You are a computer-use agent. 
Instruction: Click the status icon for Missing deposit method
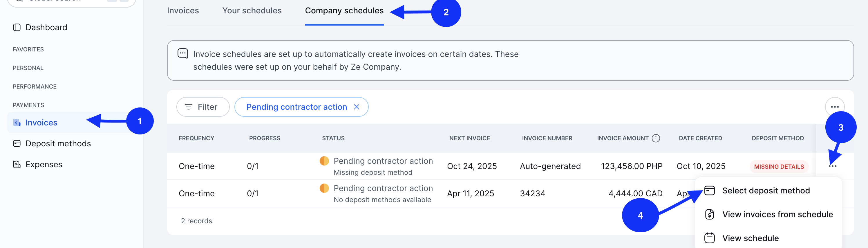coord(324,161)
